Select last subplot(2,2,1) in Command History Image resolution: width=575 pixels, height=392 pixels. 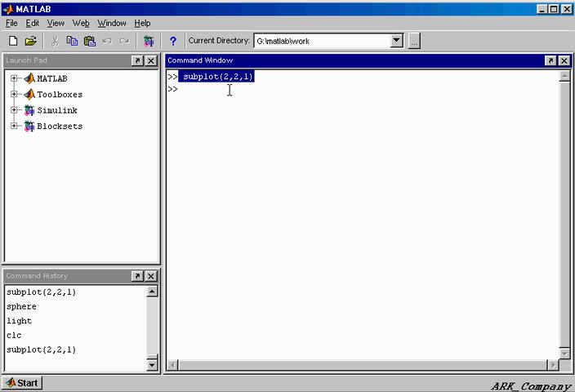pos(41,350)
